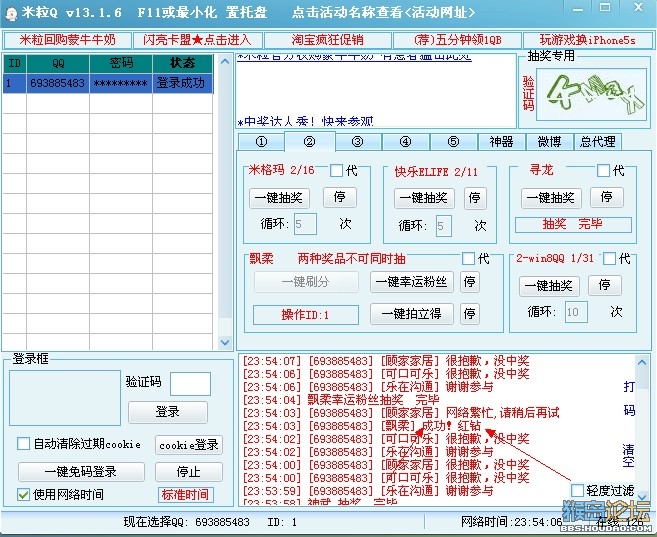Screen dimensions: 657x537
Task: Click the cookie登录 button
Action: click(189, 445)
